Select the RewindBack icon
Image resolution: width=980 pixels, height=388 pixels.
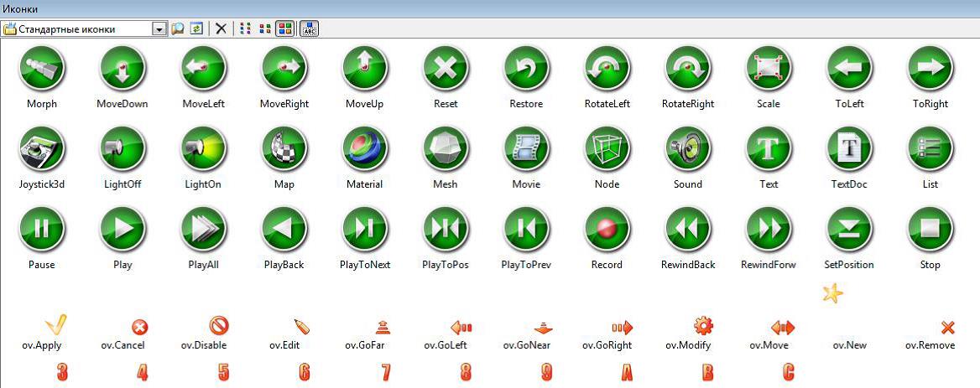688,230
